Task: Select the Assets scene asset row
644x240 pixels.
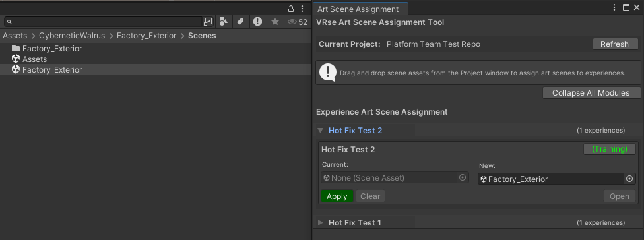Action: pyautogui.click(x=155, y=59)
